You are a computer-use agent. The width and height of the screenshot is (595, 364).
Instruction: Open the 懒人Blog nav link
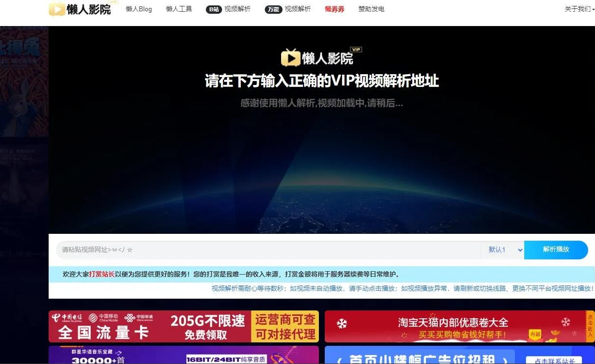tap(139, 9)
